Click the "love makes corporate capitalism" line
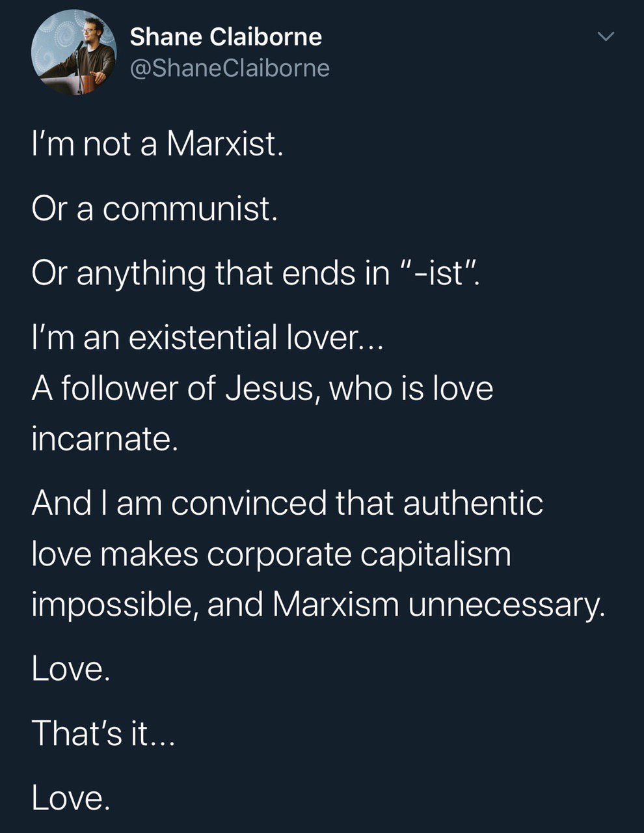644x833 pixels. [271, 554]
